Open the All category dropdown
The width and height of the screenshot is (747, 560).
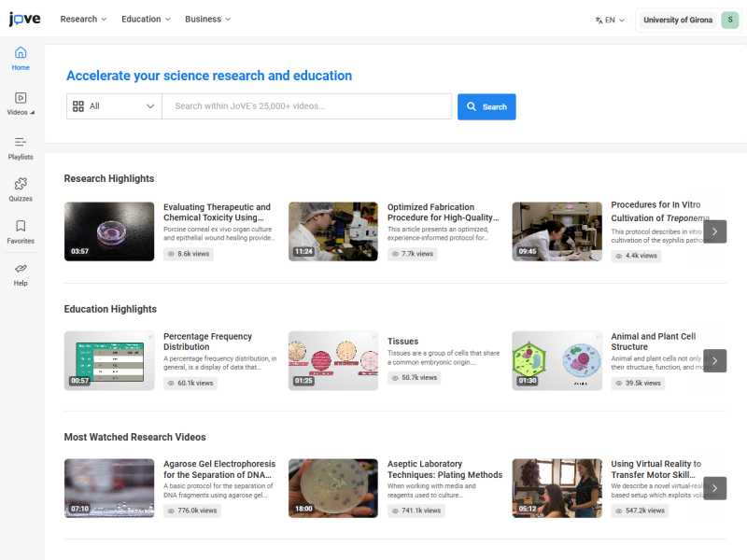point(114,106)
